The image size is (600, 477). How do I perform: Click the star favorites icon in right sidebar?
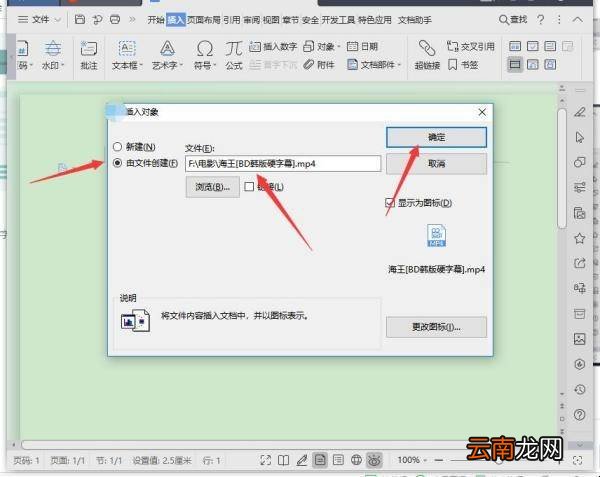[x=580, y=239]
